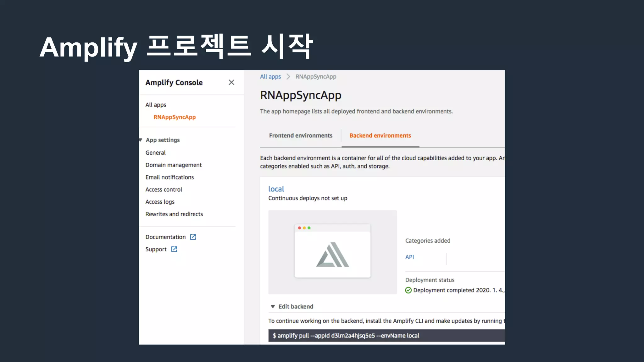The height and width of the screenshot is (362, 644).
Task: Open Rewrites and redirects page
Action: click(x=174, y=214)
